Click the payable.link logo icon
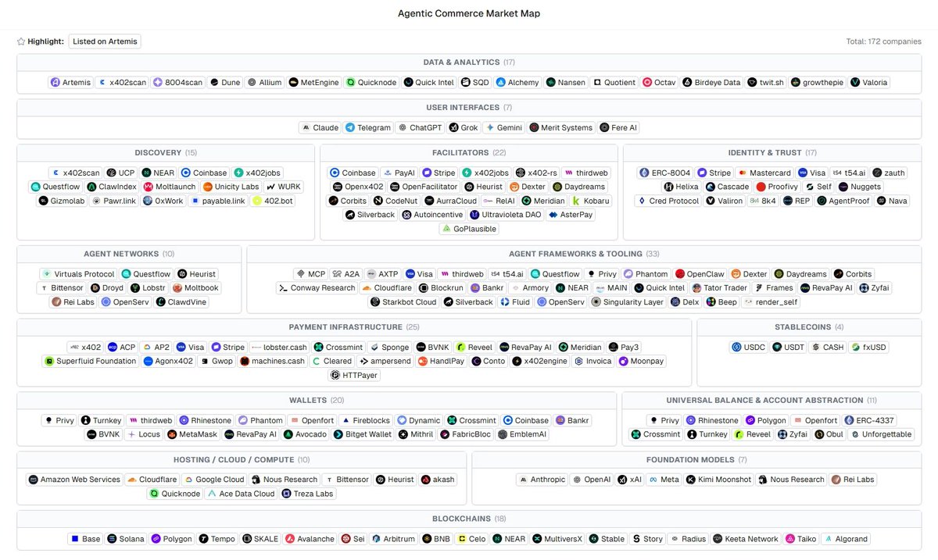This screenshot has width=938, height=560. pyautogui.click(x=195, y=201)
